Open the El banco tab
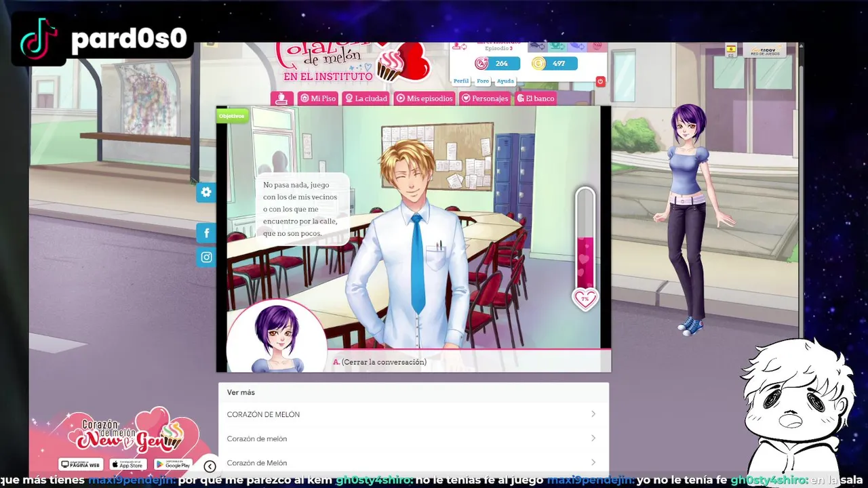Image resolution: width=868 pixels, height=488 pixels. (x=536, y=98)
